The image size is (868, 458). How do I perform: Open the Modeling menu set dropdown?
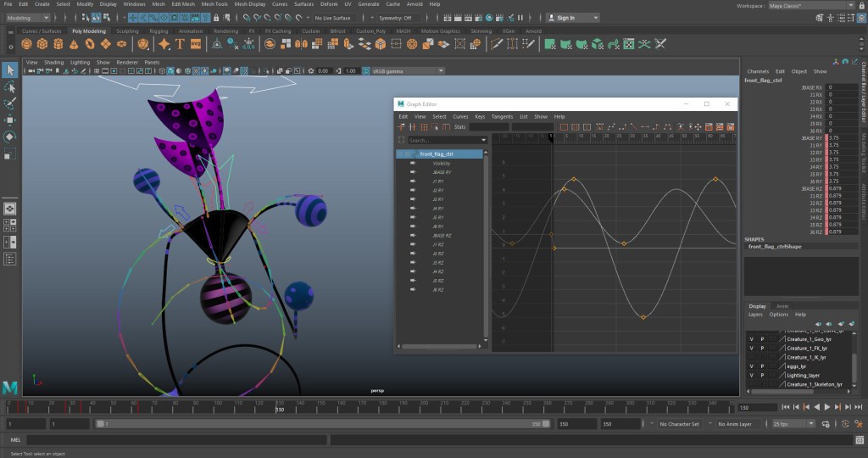point(31,17)
